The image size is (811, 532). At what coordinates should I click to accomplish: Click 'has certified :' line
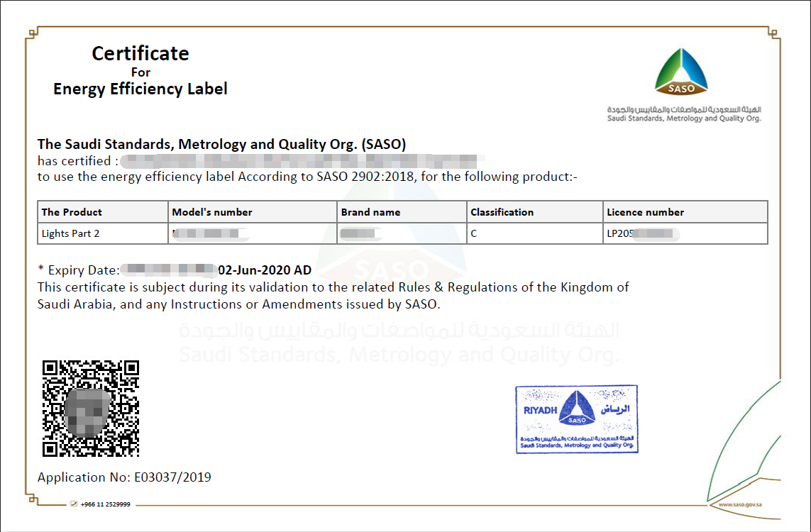coord(261,161)
